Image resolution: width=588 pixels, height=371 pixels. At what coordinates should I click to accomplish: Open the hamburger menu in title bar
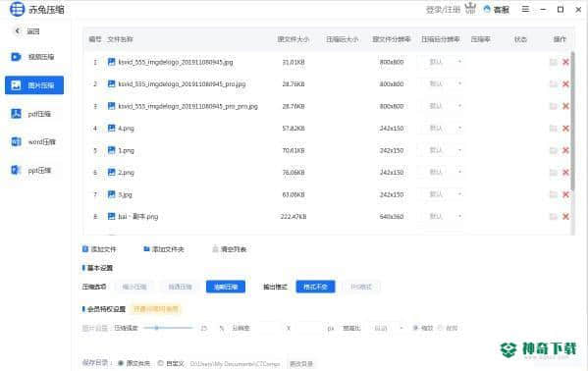(x=525, y=9)
